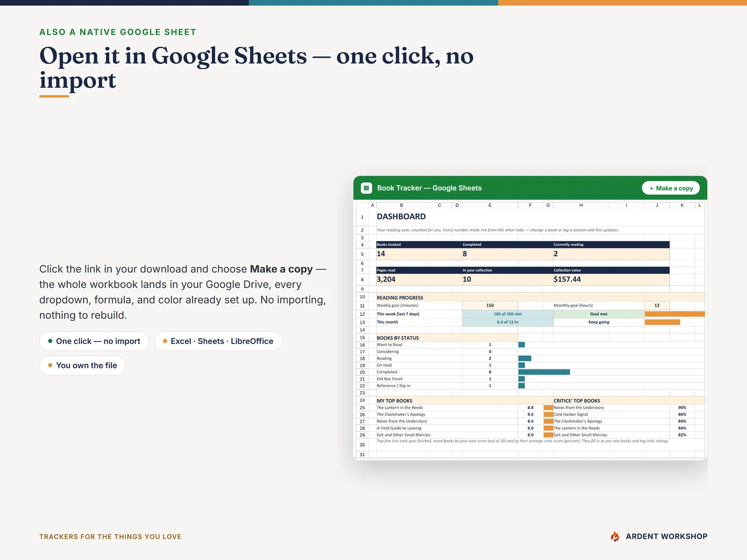Click the 8.8 rating score cell

[x=530, y=408]
